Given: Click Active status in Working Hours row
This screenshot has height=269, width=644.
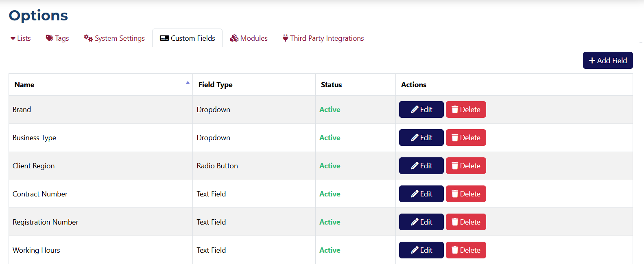Looking at the screenshot, I should coord(330,250).
